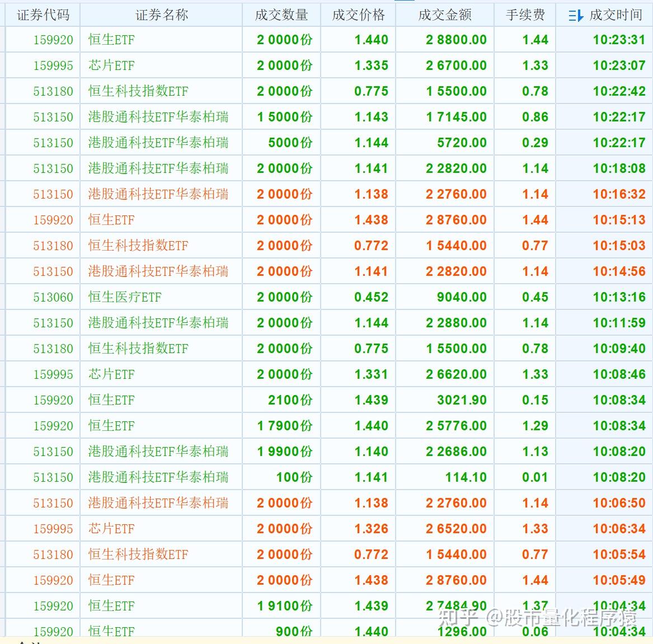Viewport: 653px width, 644px height.
Task: Click quantity 2100份
Action: [x=290, y=401]
